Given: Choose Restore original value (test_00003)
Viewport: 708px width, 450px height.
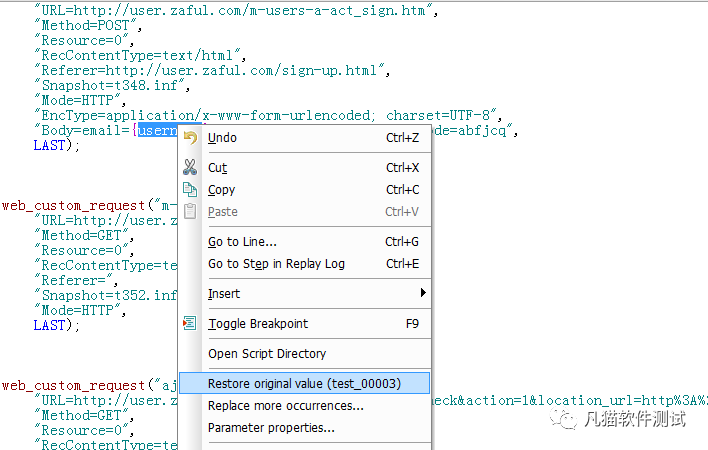Looking at the screenshot, I should tap(305, 383).
